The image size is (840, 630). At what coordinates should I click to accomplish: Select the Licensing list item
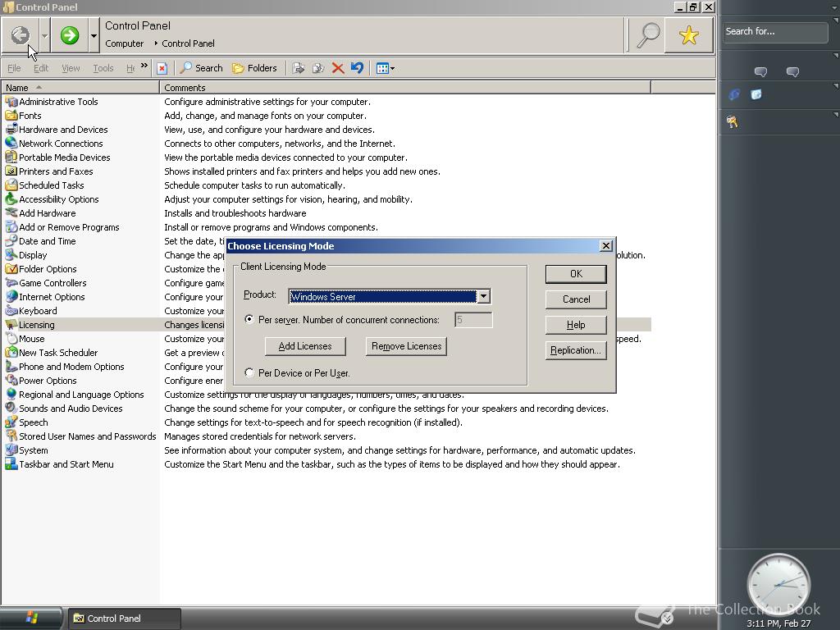[36, 325]
